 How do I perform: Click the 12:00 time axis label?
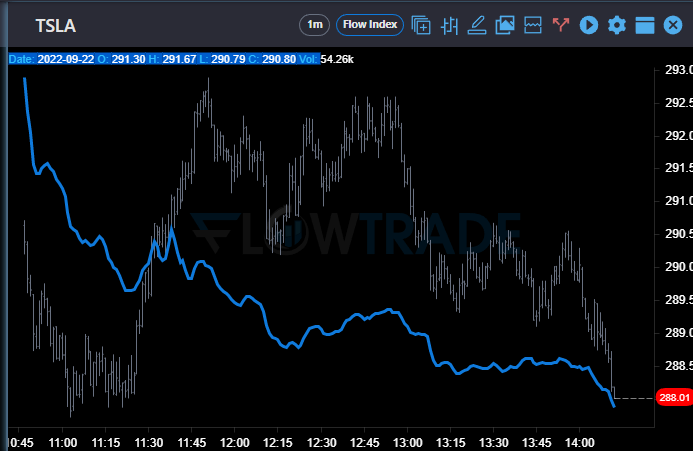click(235, 443)
